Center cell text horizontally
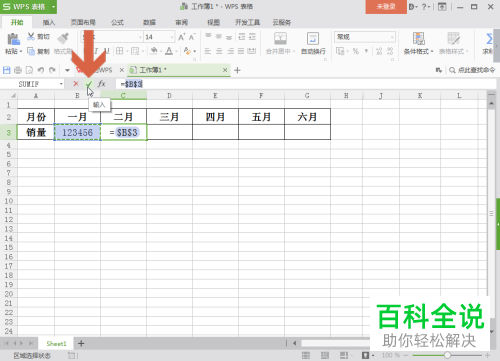This screenshot has height=361, width=500. point(219,51)
